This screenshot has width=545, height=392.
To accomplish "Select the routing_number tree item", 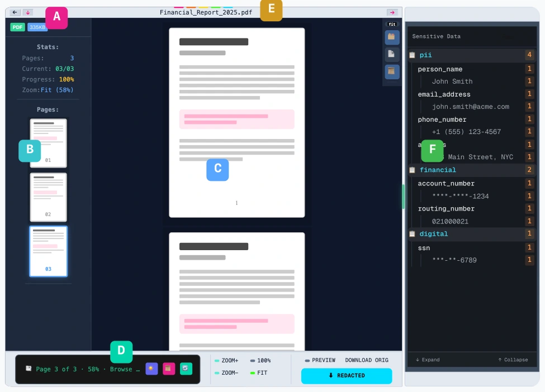I will point(473,209).
